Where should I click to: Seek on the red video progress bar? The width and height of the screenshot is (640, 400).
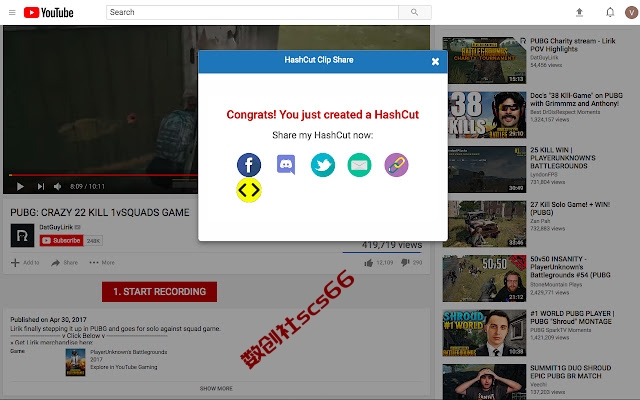[x=103, y=175]
